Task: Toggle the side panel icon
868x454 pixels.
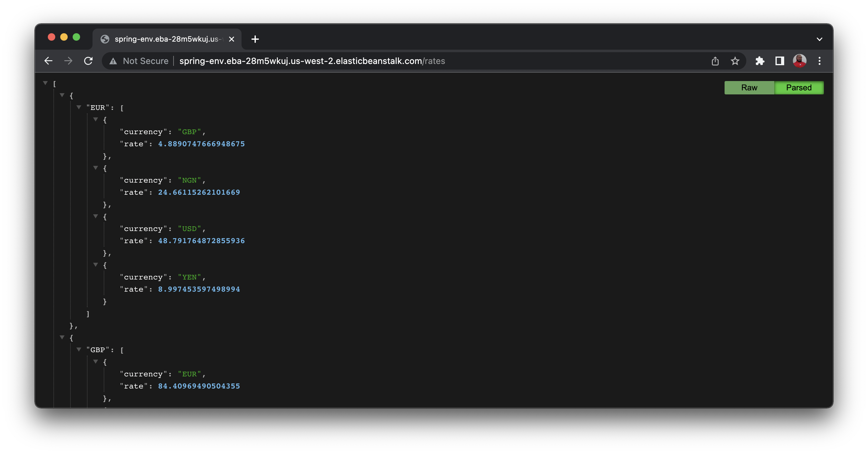Action: click(x=780, y=61)
